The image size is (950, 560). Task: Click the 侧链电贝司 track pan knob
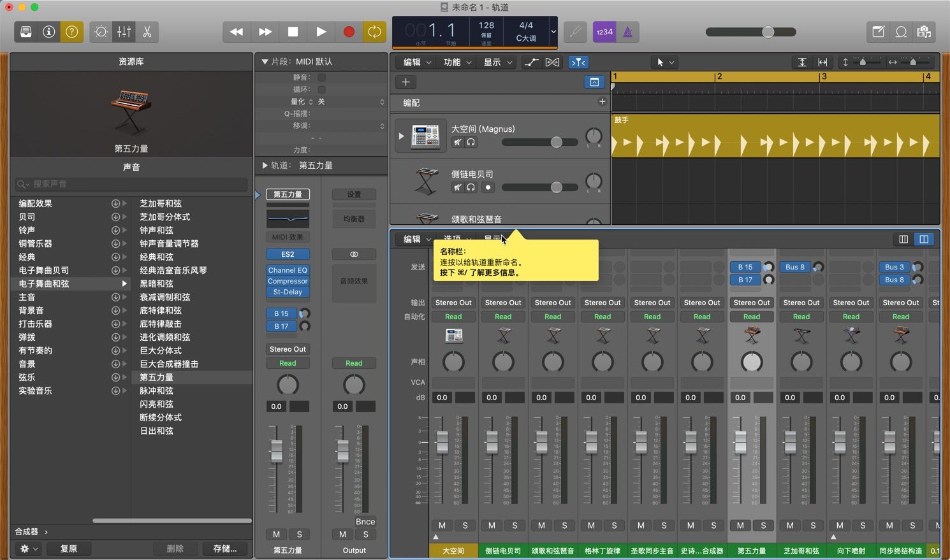click(x=594, y=181)
